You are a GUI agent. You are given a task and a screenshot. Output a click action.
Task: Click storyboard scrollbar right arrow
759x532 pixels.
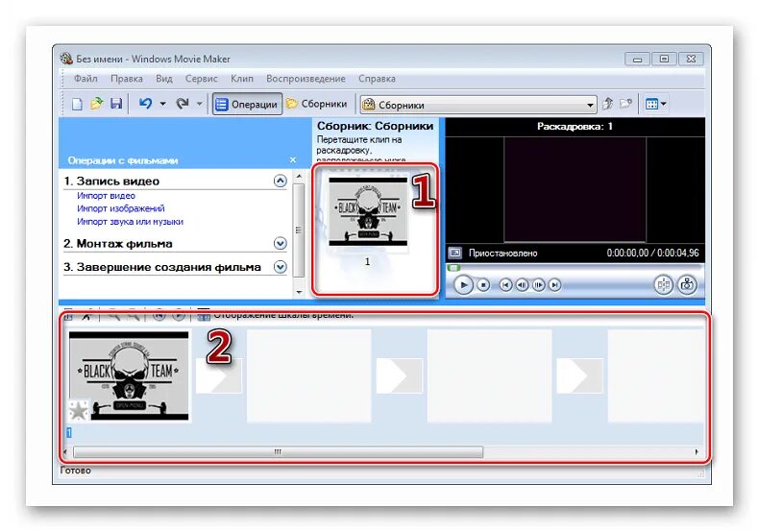[x=697, y=452]
